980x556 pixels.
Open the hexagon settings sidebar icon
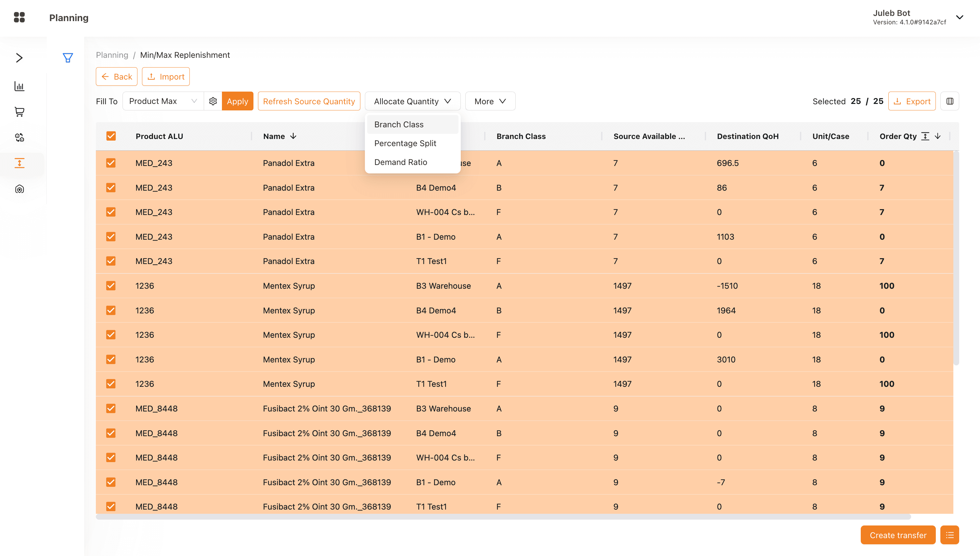[x=19, y=189]
